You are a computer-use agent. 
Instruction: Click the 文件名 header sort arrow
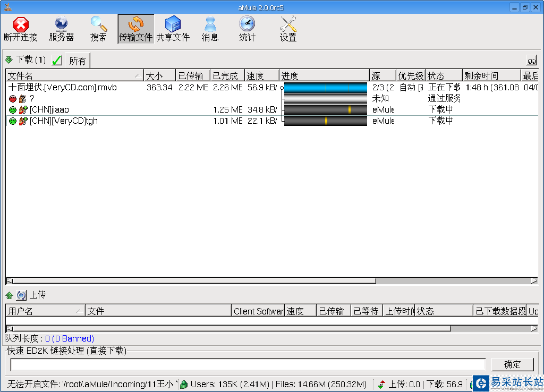point(139,75)
